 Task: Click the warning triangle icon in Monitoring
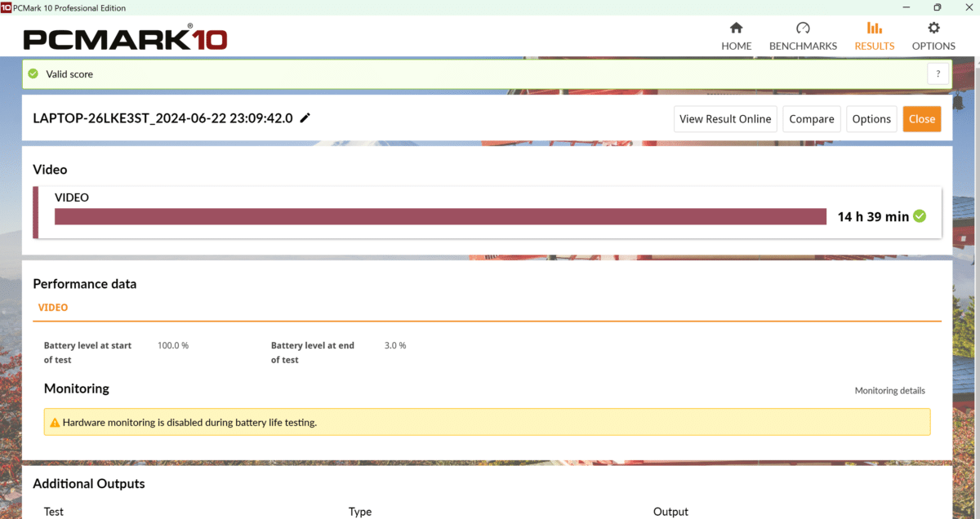point(55,423)
